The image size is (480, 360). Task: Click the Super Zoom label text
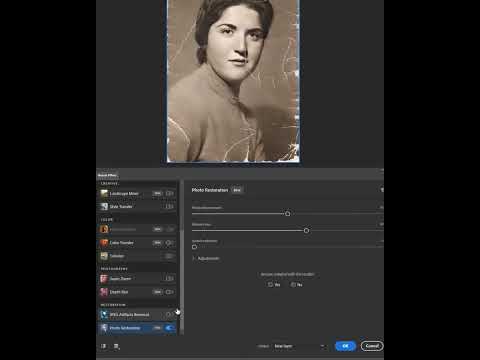tap(120, 279)
